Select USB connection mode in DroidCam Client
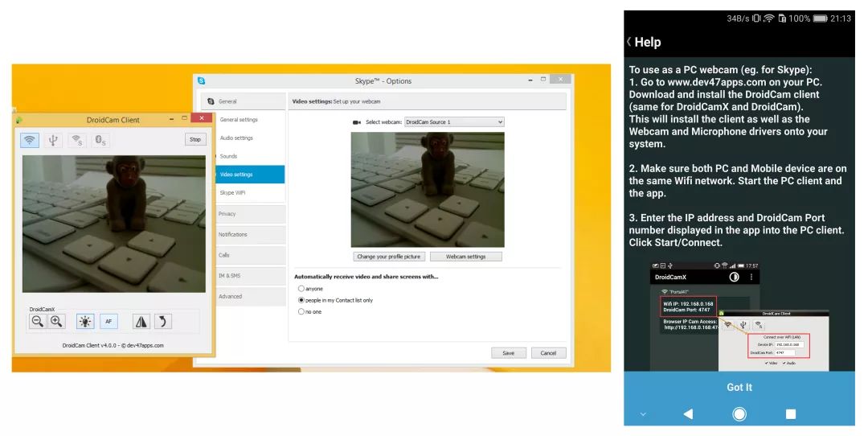The width and height of the screenshot is (868, 436). pyautogui.click(x=53, y=140)
